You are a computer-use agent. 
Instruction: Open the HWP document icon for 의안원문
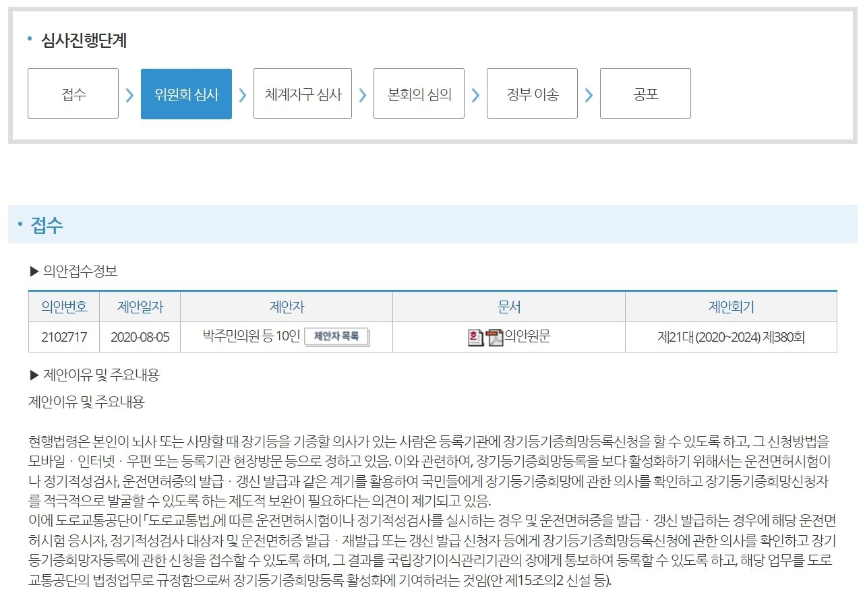pyautogui.click(x=476, y=337)
